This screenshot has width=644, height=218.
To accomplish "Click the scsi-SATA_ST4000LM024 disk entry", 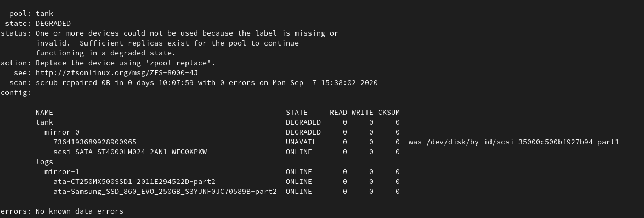I will [x=130, y=152].
